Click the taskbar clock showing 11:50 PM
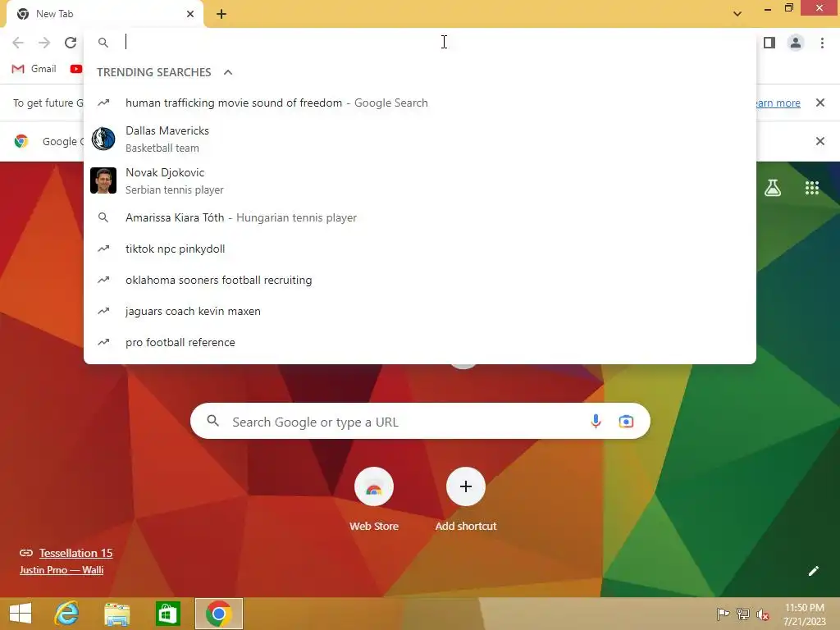This screenshot has height=630, width=840. point(804,614)
